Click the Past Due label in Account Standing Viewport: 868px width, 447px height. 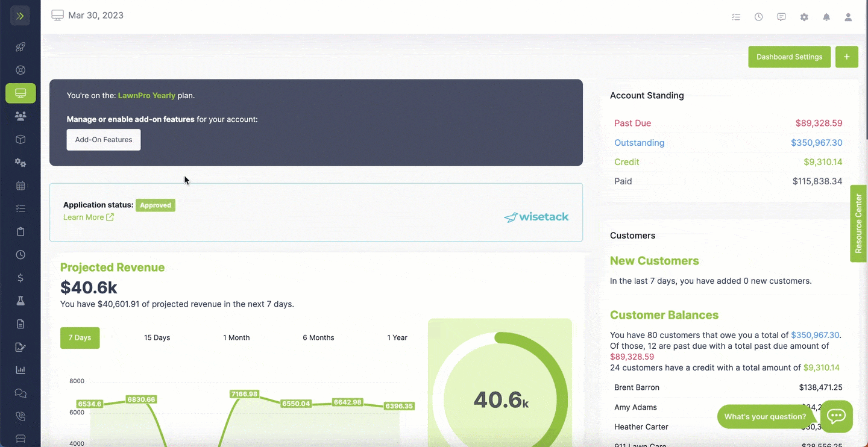tap(632, 123)
